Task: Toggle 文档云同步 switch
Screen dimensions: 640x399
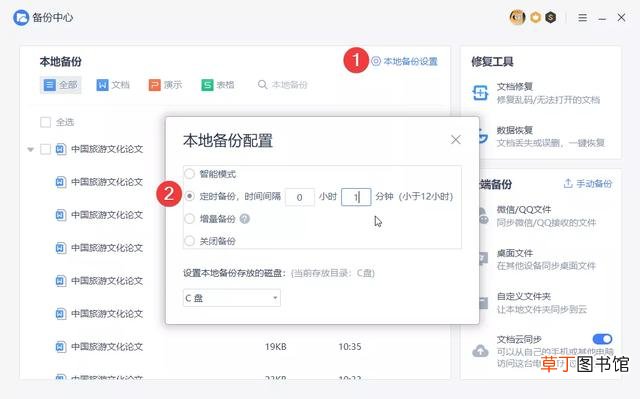Action: pos(602,339)
